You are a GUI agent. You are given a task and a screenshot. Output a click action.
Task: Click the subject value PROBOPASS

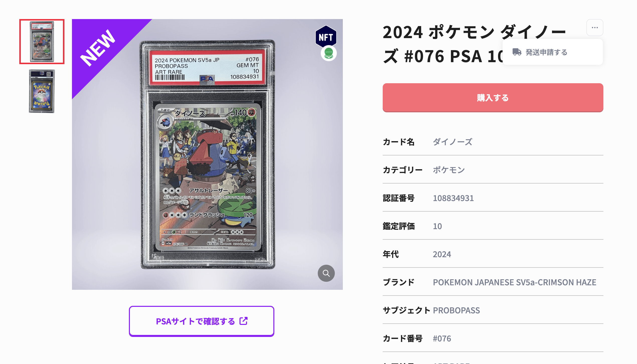456,310
